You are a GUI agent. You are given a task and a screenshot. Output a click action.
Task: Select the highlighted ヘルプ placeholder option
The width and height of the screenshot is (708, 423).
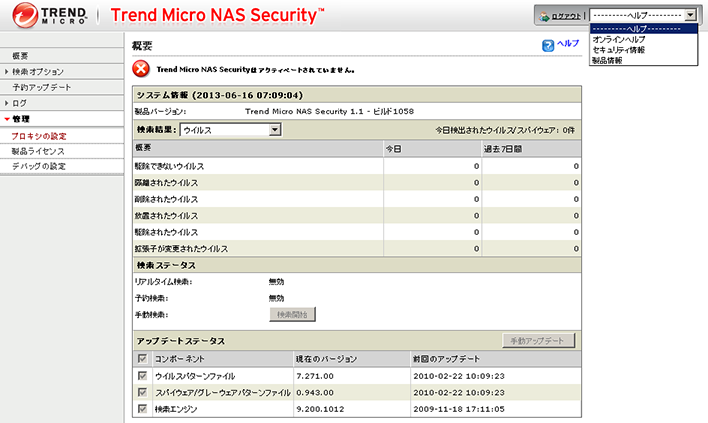(x=643, y=28)
